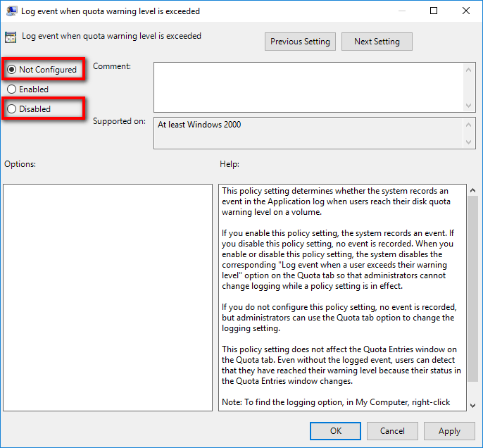Click the title bar window icon
The width and height of the screenshot is (483, 448).
click(x=12, y=11)
